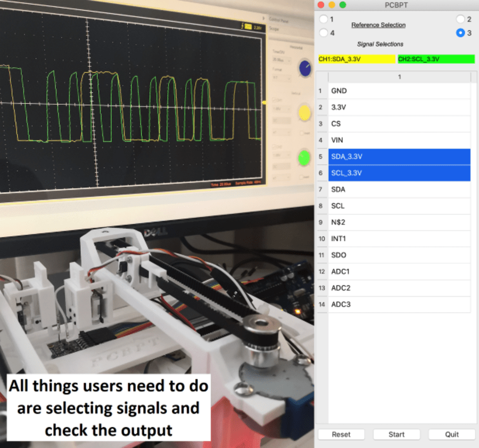Open the Control Panel tab
The image size is (479, 448).
(x=278, y=19)
